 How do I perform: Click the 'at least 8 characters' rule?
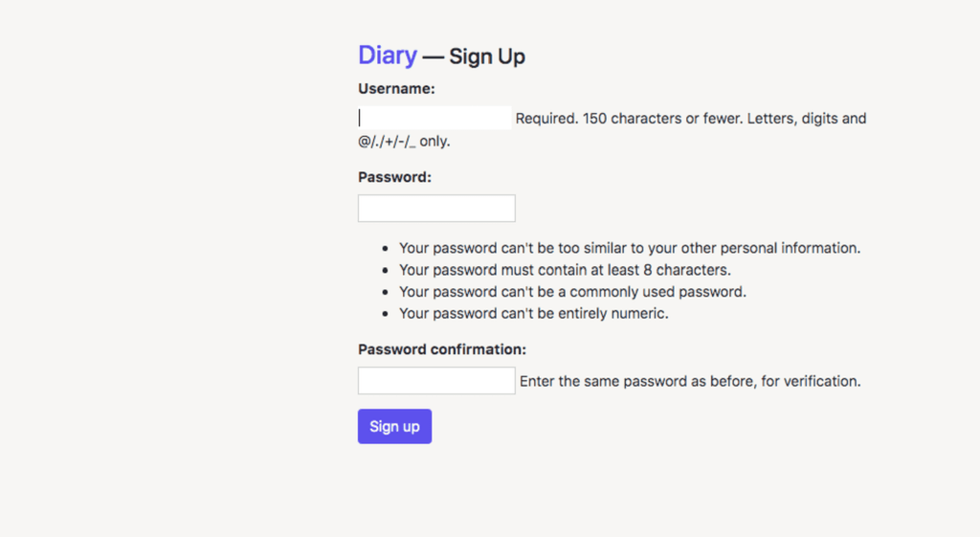564,270
